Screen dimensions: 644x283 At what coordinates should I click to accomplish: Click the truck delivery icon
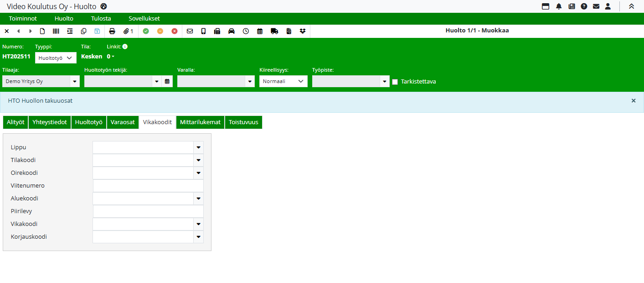pos(274,31)
